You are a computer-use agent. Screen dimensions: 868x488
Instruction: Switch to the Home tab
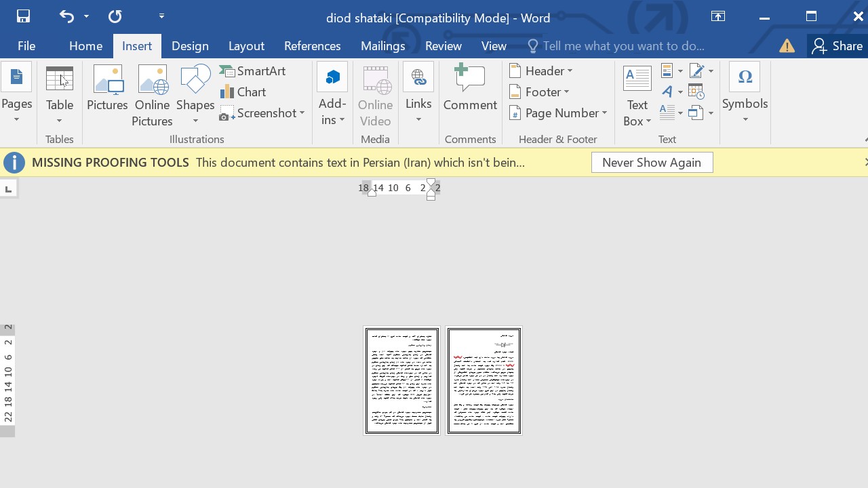coord(85,46)
